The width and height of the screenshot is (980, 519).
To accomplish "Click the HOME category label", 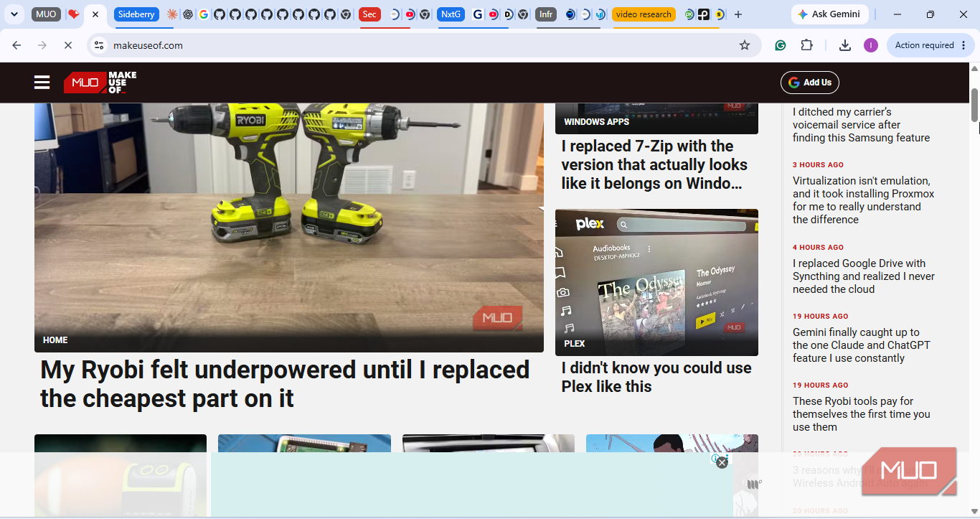I will point(55,340).
